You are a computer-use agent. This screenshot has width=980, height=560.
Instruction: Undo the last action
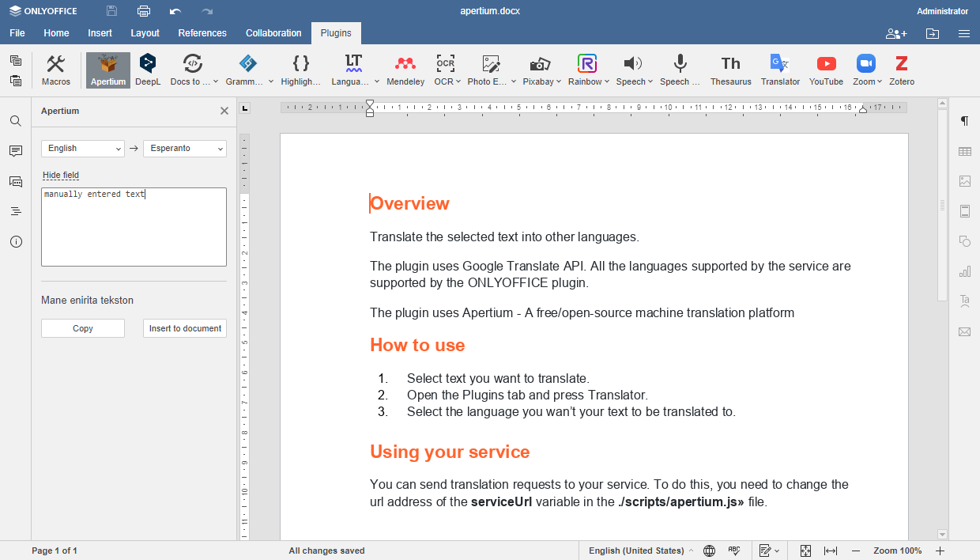(x=175, y=11)
